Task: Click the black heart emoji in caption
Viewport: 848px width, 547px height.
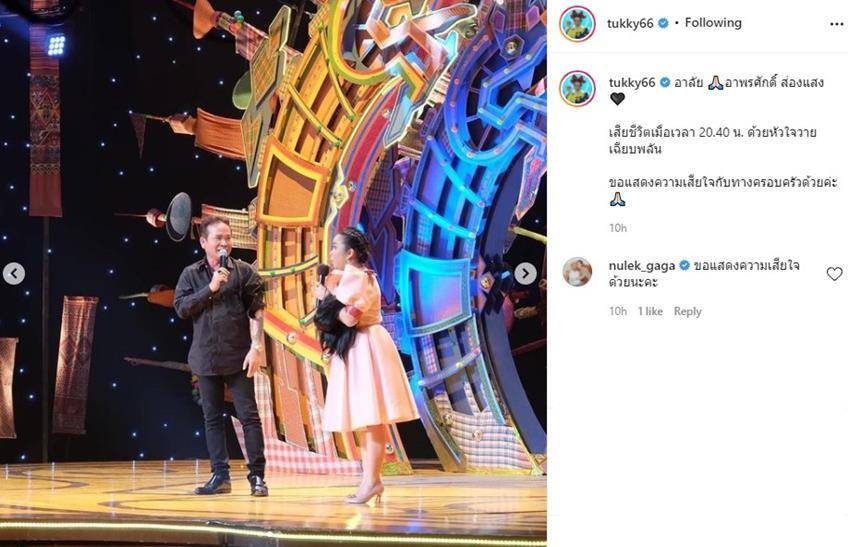Action: (x=617, y=99)
